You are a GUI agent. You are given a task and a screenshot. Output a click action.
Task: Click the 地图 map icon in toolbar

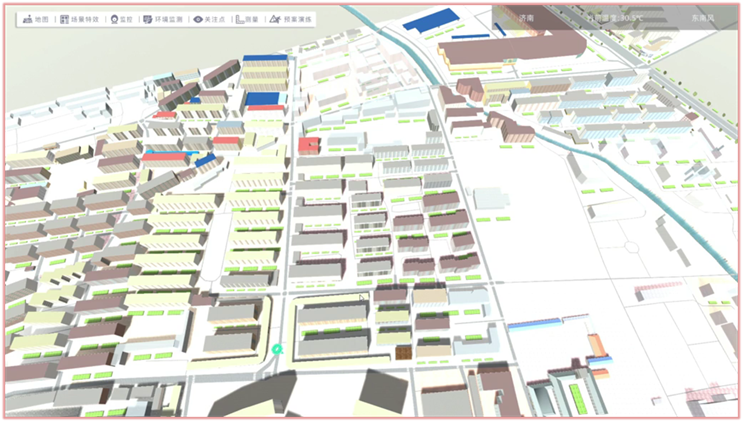[27, 19]
